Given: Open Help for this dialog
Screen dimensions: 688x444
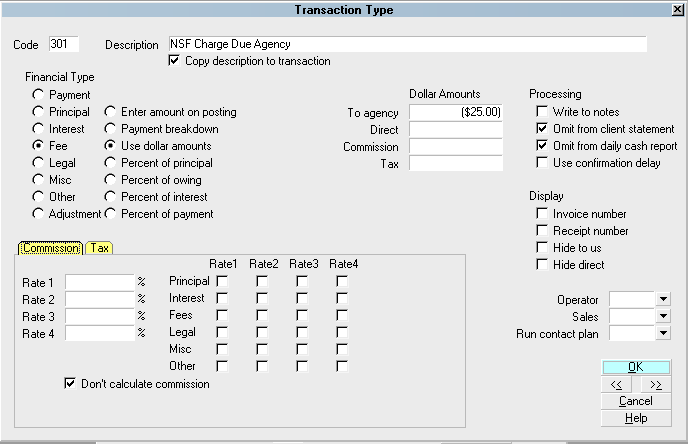Looking at the screenshot, I should click(x=636, y=418).
